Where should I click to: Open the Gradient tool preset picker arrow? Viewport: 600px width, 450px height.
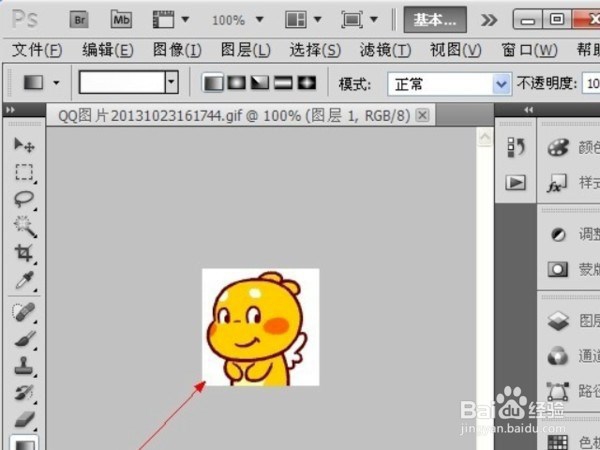[x=56, y=83]
